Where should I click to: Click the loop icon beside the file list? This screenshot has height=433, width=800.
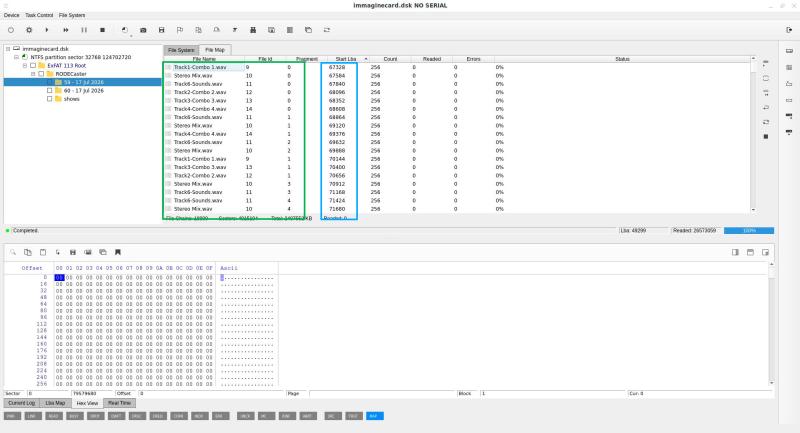766,122
